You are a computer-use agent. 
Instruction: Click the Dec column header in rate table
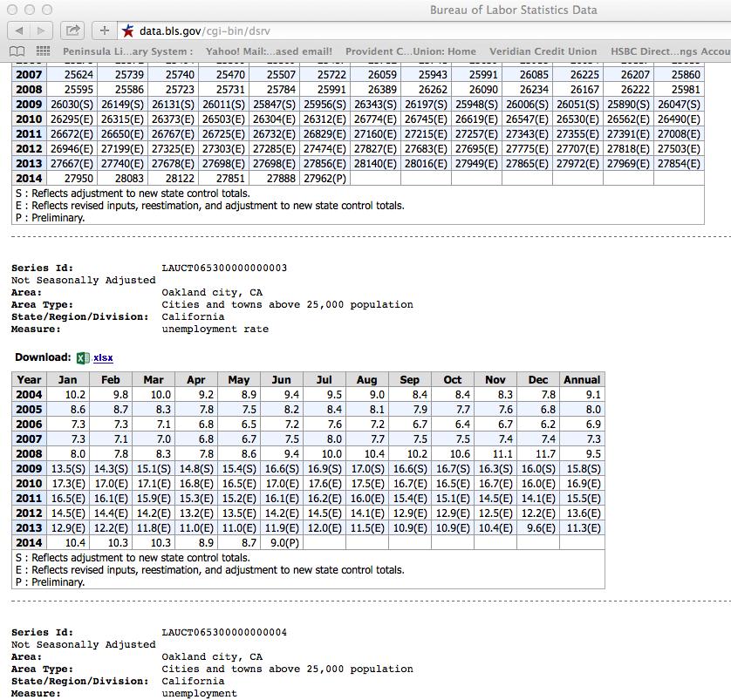tap(538, 379)
